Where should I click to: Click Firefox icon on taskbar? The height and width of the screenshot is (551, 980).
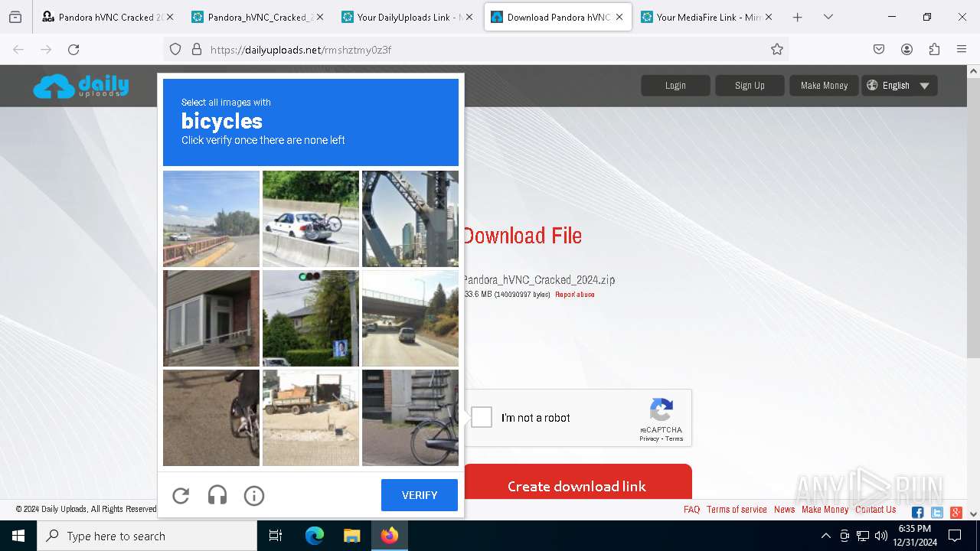390,536
